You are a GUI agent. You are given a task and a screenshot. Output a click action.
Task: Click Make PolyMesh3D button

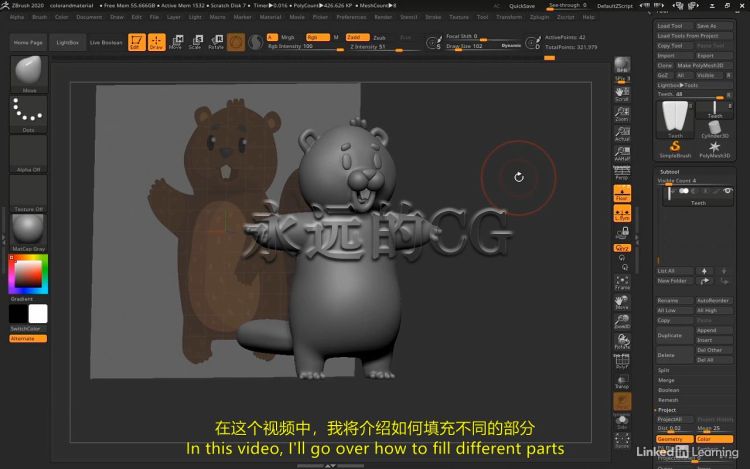click(x=704, y=65)
